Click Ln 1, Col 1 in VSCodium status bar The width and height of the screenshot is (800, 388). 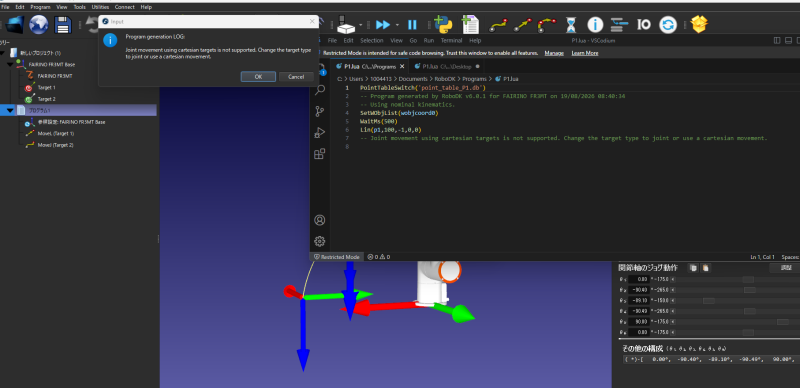[x=763, y=257]
